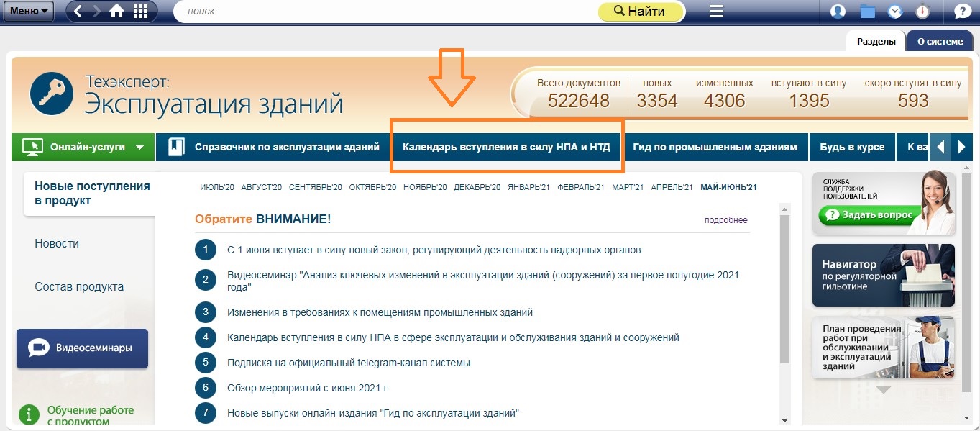Viewport: 980px width, 431px height.
Task: Open item 1 about the new law from 1 июля
Action: 434,250
